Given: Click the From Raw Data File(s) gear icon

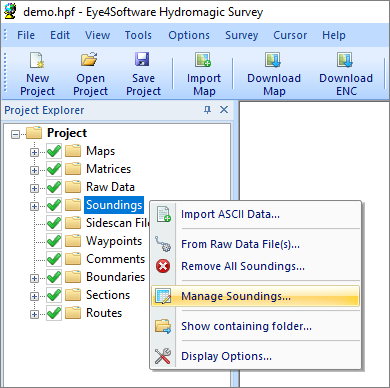Looking at the screenshot, I should pos(163,244).
